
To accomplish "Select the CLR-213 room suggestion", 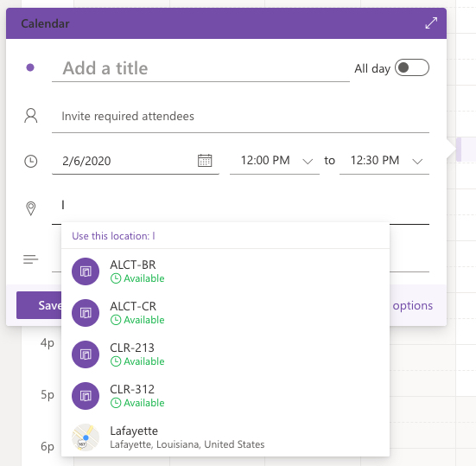I will pyautogui.click(x=225, y=354).
